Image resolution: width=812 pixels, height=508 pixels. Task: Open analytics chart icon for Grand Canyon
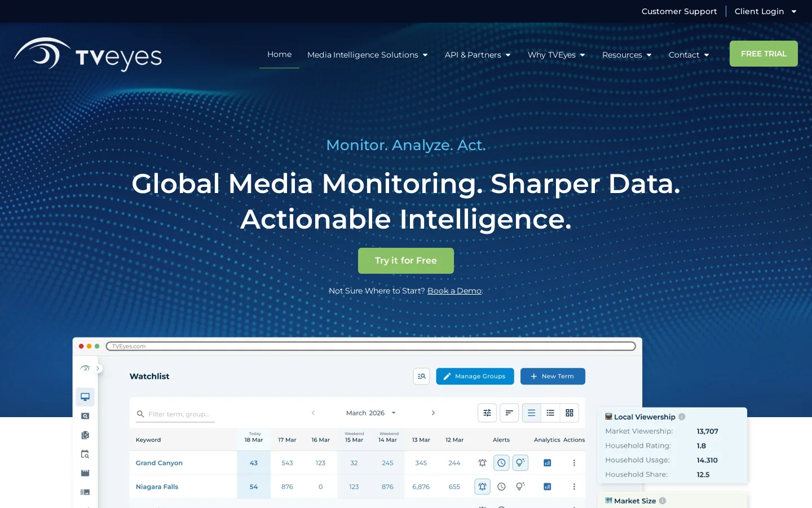(547, 463)
